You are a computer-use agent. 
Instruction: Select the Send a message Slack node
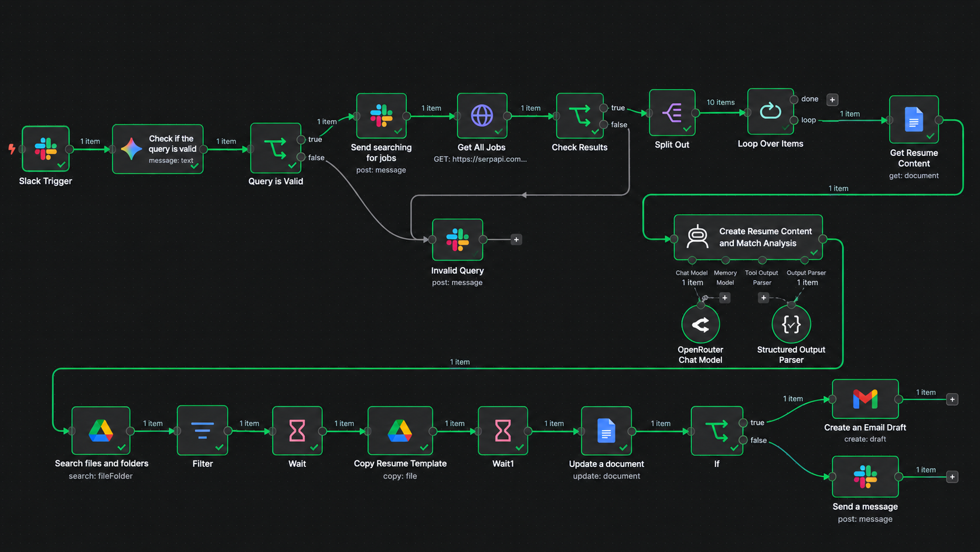pyautogui.click(x=865, y=476)
